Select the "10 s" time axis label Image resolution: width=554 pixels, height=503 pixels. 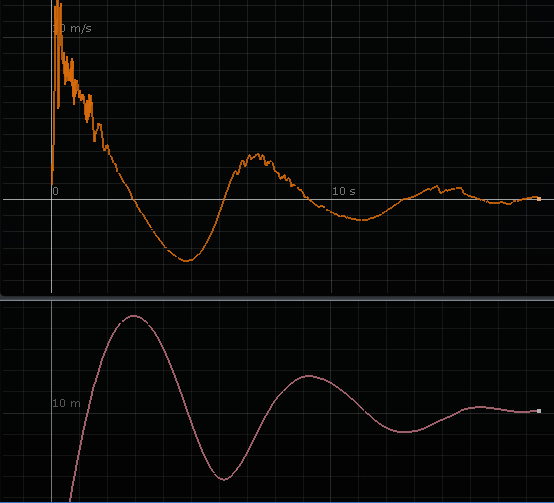[x=343, y=191]
